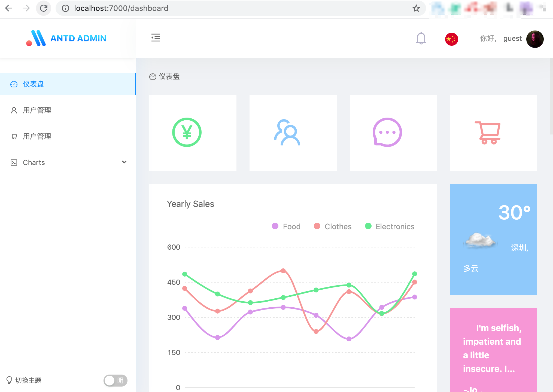Select 仪表盘 in the sidebar menu
This screenshot has width=553, height=392.
click(33, 84)
